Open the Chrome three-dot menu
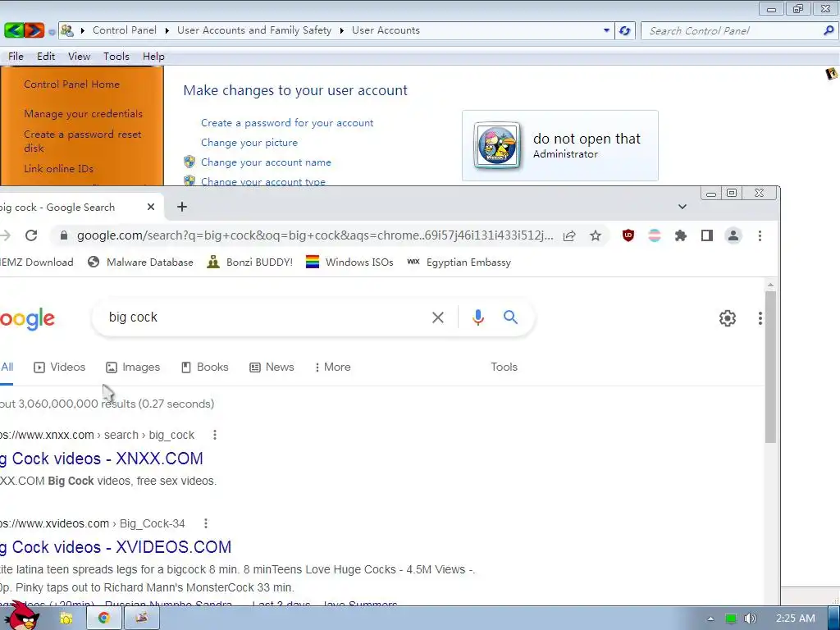Viewport: 840px width, 630px height. (x=760, y=235)
